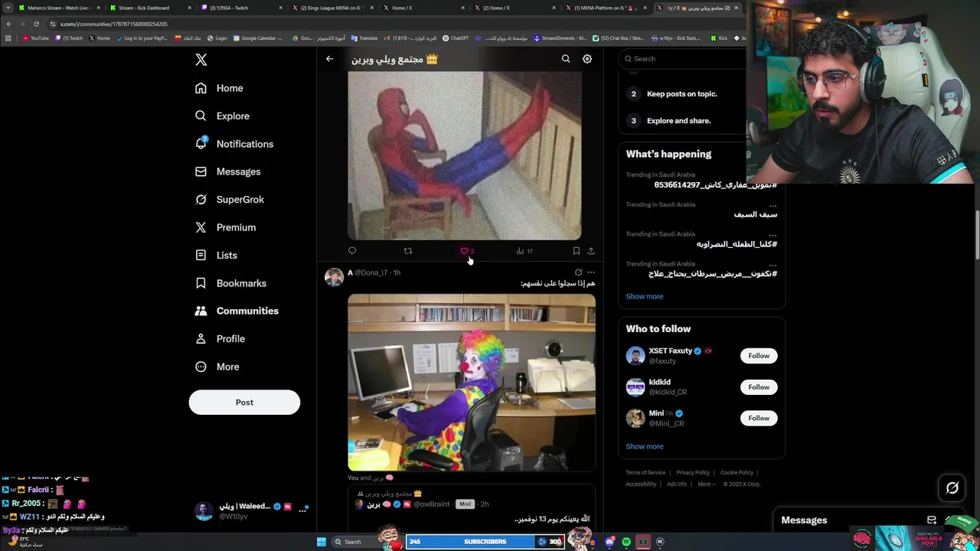This screenshot has height=551, width=980.
Task: Open the Spider-Man image
Action: [x=465, y=156]
